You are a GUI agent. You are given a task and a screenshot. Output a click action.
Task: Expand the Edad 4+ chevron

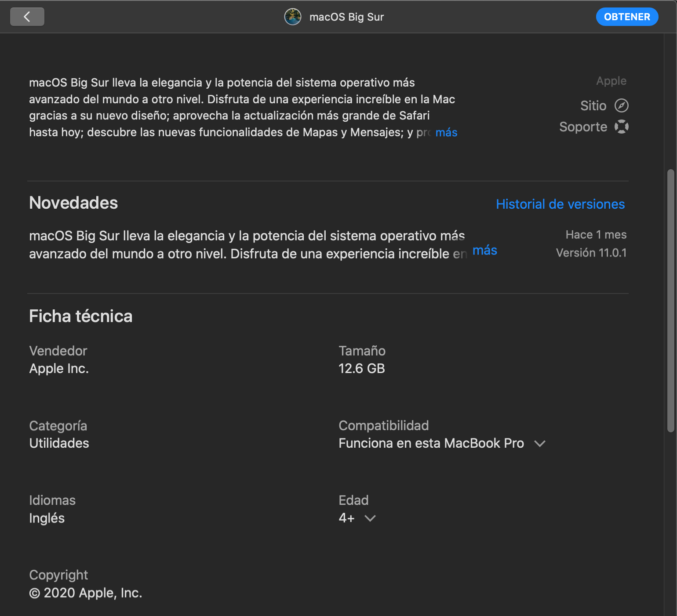click(370, 518)
